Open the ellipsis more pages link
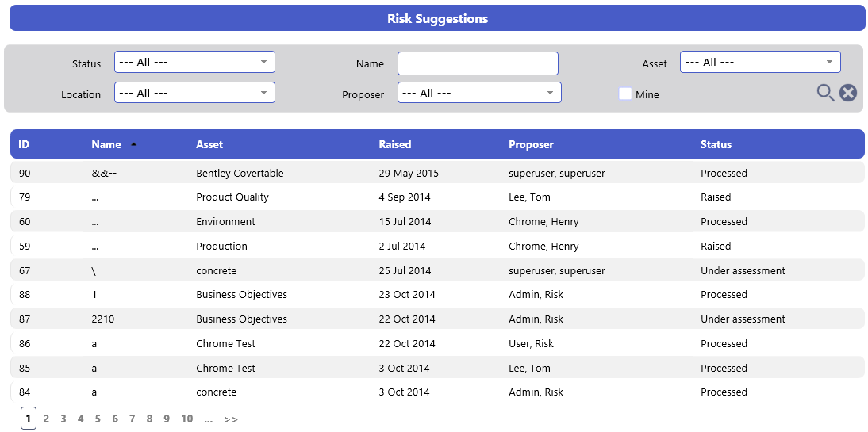Viewport: 868px width, 432px height. tap(208, 419)
